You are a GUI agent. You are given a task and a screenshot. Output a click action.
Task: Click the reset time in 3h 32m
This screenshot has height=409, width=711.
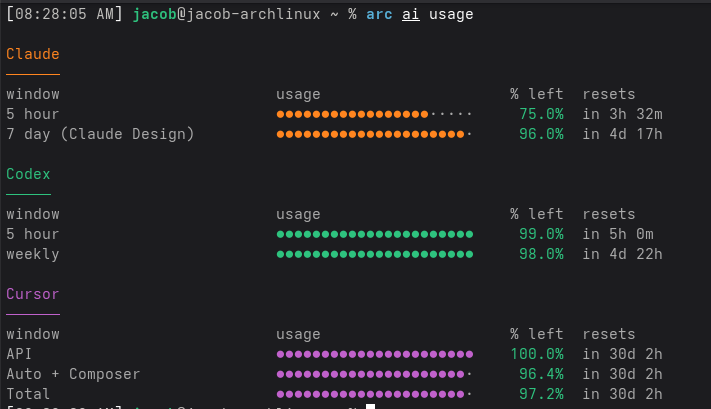coord(623,114)
